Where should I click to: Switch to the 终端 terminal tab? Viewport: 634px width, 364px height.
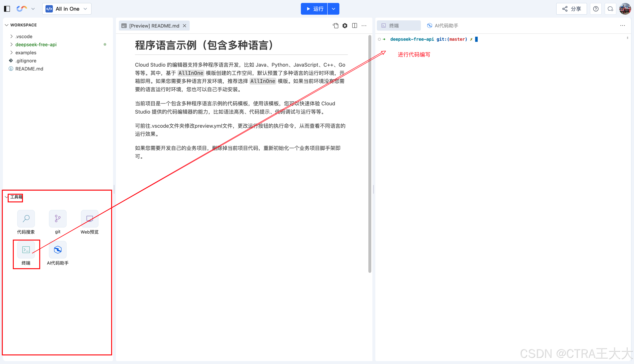(399, 26)
